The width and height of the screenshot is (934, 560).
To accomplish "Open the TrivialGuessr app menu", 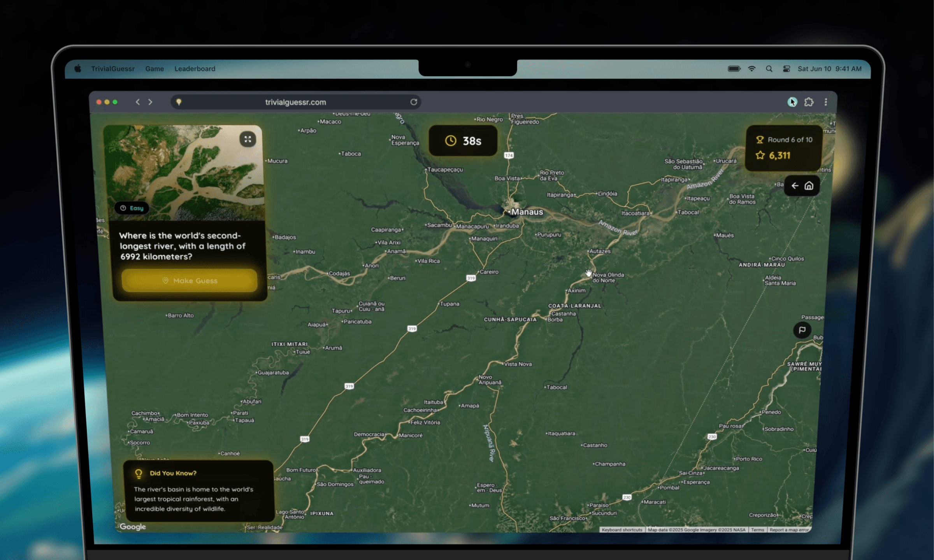I will click(x=113, y=69).
